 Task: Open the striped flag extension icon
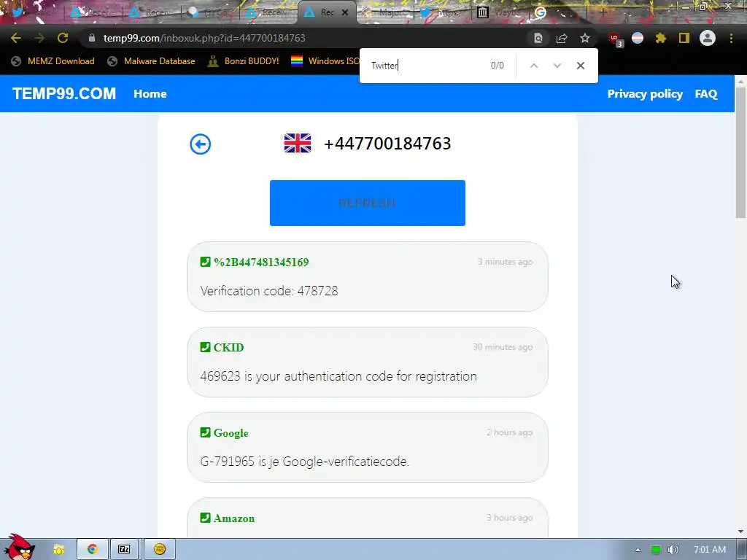(x=638, y=38)
